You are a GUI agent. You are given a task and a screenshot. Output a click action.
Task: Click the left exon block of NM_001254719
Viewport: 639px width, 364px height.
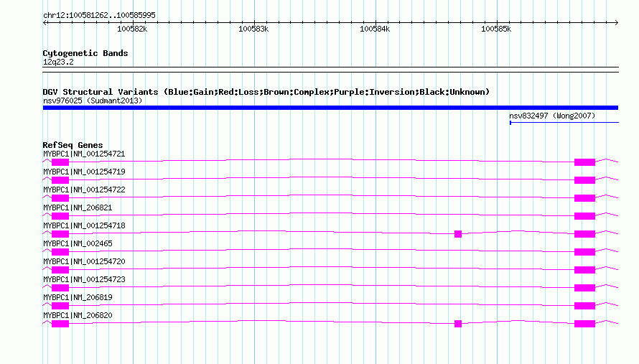coord(60,180)
